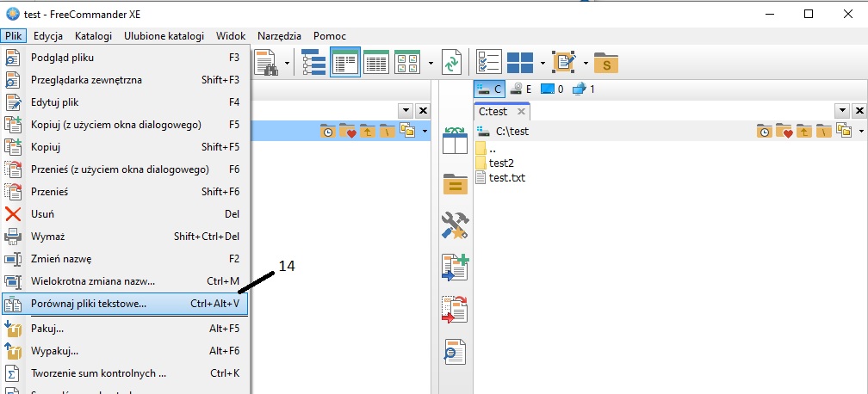The image size is (868, 394).
Task: Click the left panel copy folders icon
Action: coord(407,132)
